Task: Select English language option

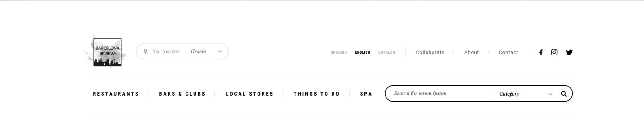Action: [x=362, y=52]
